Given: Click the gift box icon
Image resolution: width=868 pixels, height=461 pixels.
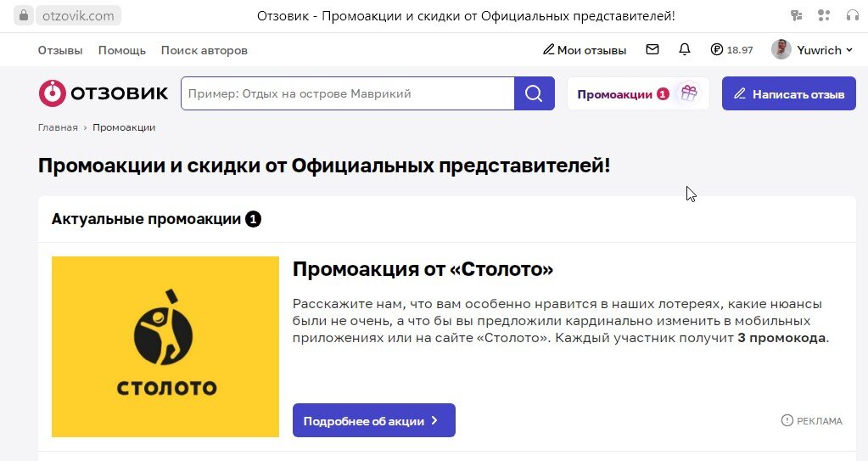Looking at the screenshot, I should pos(689,93).
